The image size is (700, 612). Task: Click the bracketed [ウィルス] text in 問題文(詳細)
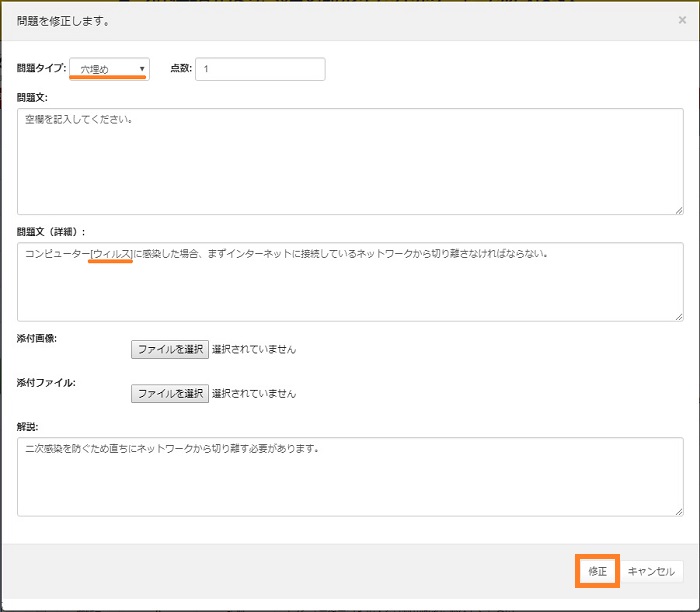click(x=111, y=254)
